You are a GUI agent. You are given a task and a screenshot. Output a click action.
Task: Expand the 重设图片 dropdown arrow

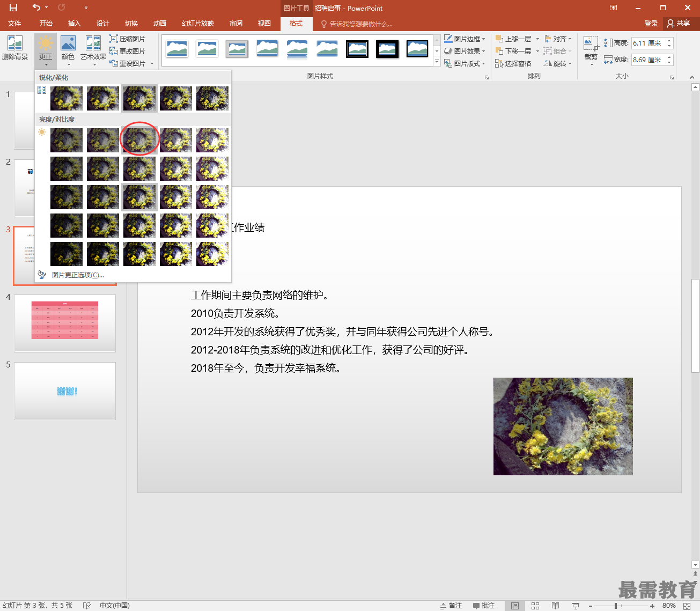[x=152, y=63]
